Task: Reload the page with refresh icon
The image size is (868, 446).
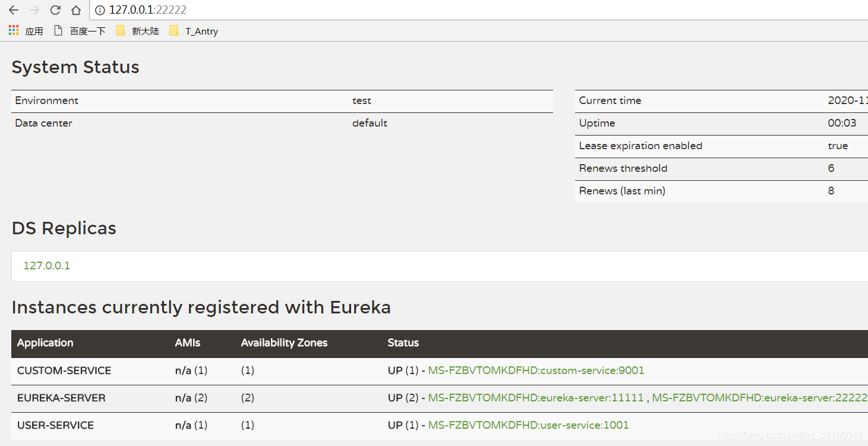Action: tap(55, 10)
